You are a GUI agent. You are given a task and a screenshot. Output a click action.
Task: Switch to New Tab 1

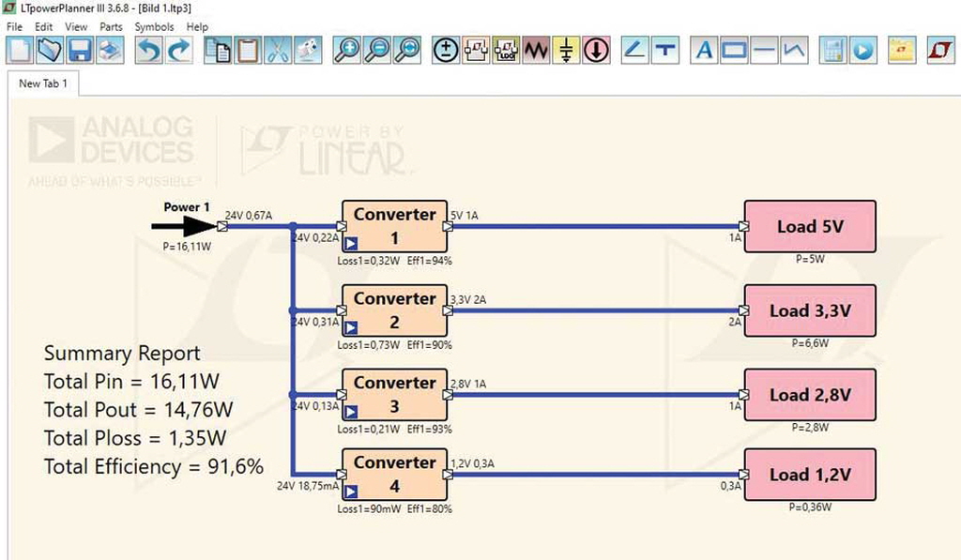[x=42, y=83]
